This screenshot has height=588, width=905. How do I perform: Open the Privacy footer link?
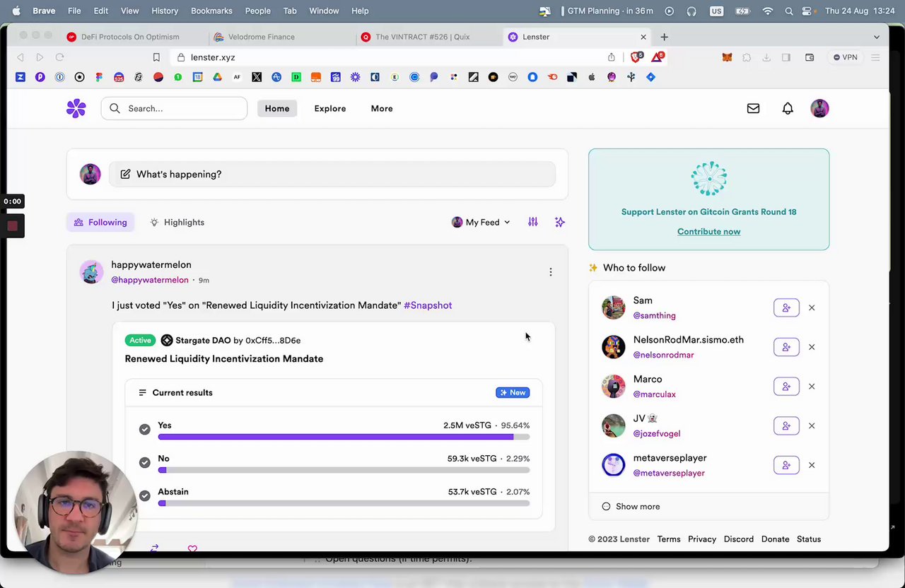point(702,539)
